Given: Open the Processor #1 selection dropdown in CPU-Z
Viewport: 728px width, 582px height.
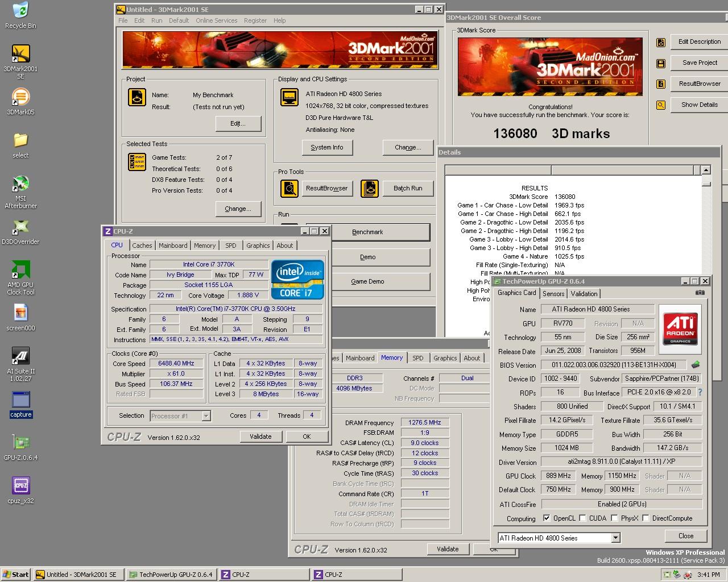Looking at the screenshot, I should click(206, 416).
